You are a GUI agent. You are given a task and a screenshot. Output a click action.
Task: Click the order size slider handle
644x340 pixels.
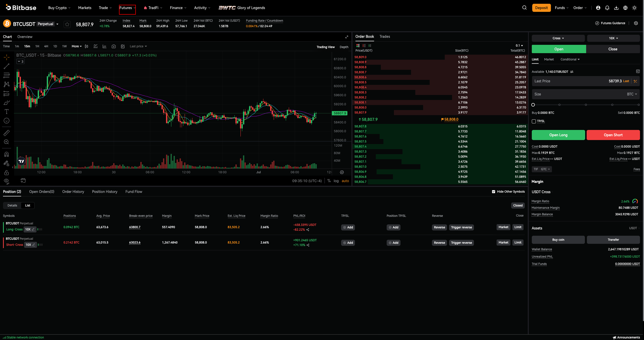click(533, 105)
